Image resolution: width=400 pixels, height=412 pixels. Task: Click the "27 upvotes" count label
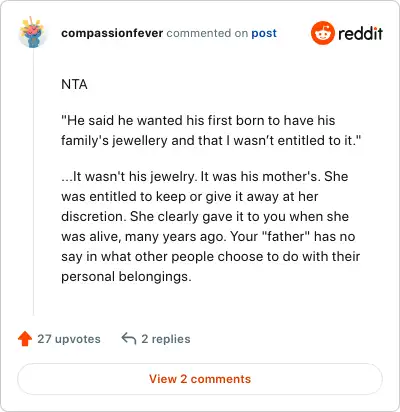(69, 339)
